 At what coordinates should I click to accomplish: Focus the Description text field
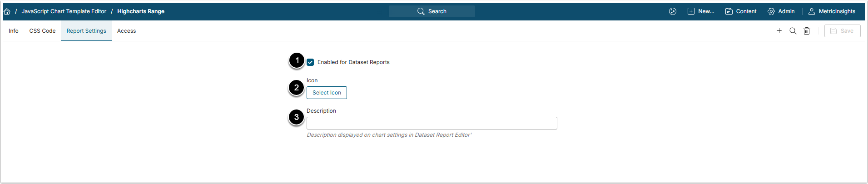click(x=432, y=123)
